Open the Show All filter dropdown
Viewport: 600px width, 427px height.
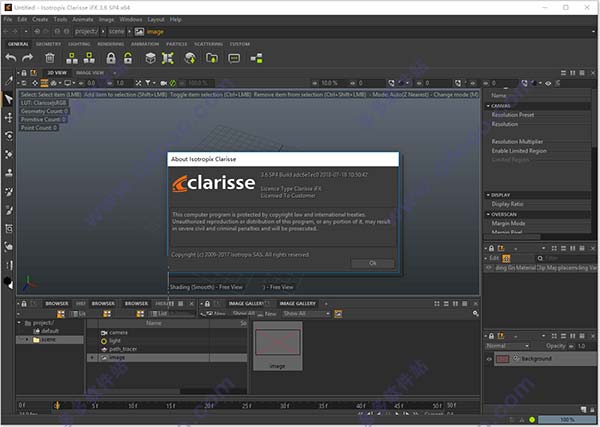299,313
